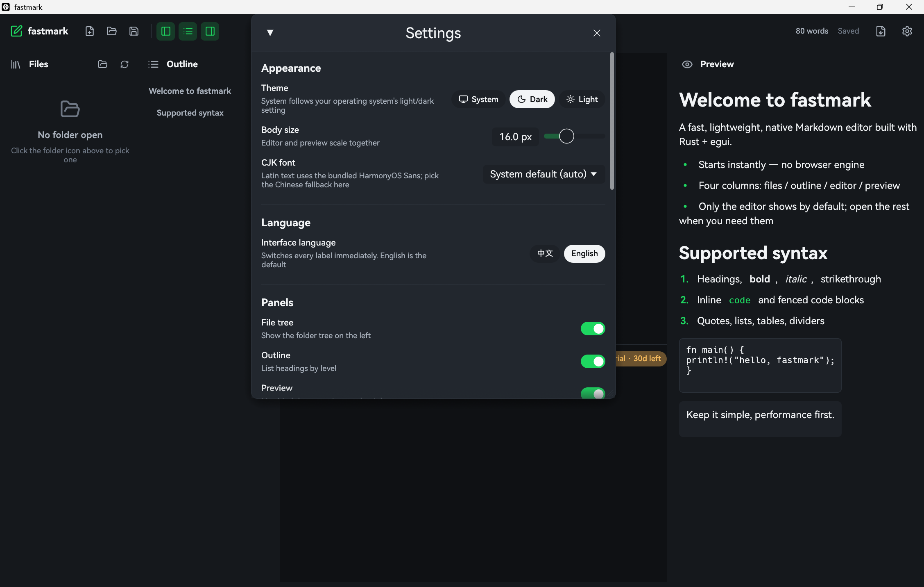Click the fastmark pencil logo icon

point(16,31)
